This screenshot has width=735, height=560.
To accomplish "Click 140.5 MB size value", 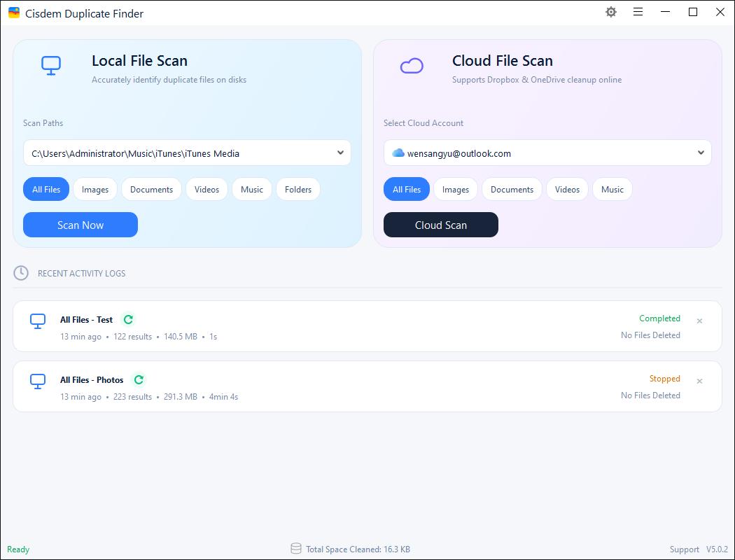I will click(x=181, y=337).
